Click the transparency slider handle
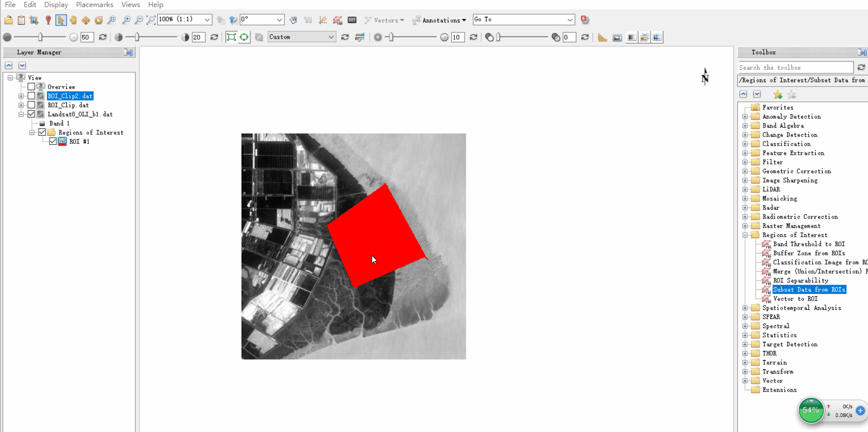The image size is (868, 432). coord(499,37)
